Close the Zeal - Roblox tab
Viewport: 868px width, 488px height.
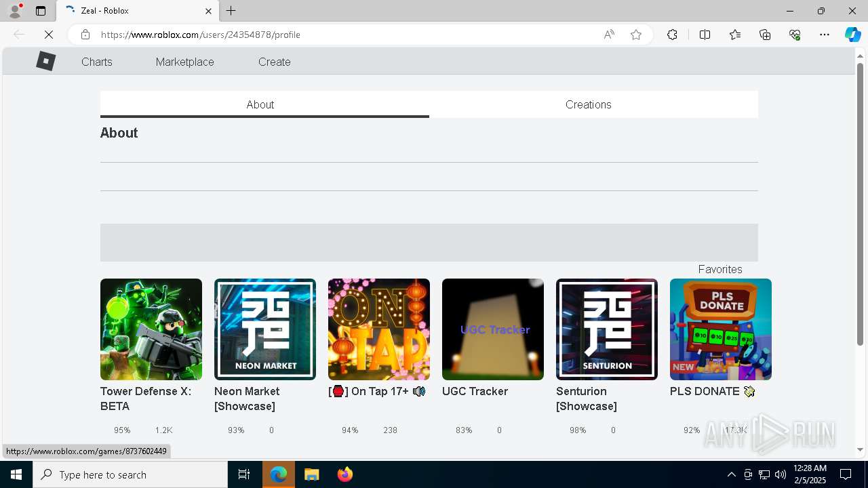(x=208, y=11)
